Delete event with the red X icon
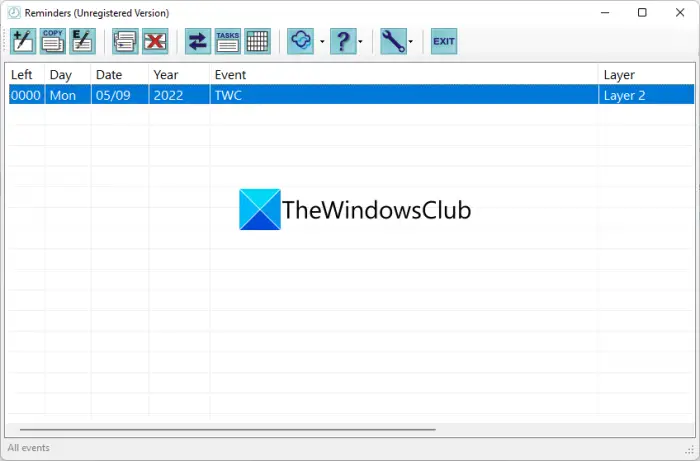 (x=155, y=42)
